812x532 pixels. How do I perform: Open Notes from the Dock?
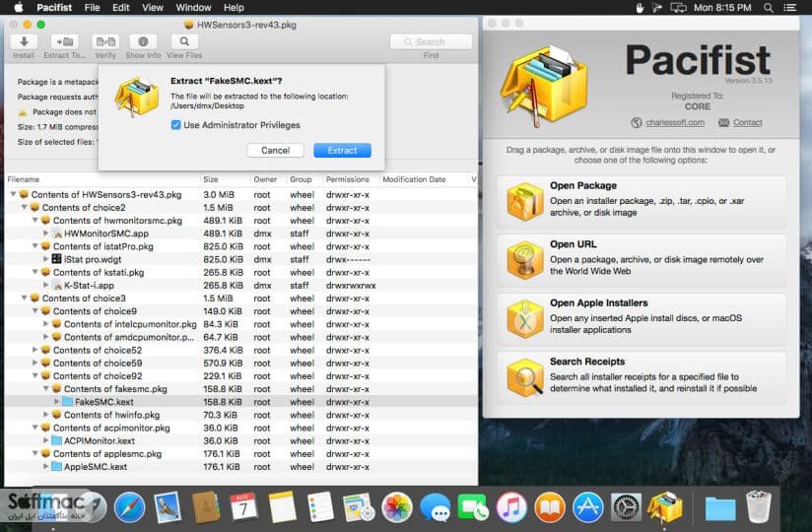tap(282, 507)
